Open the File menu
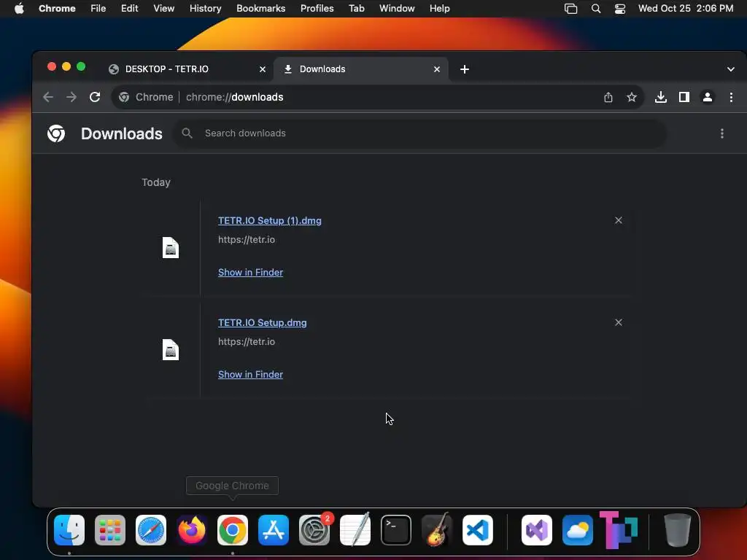747x560 pixels. point(98,9)
